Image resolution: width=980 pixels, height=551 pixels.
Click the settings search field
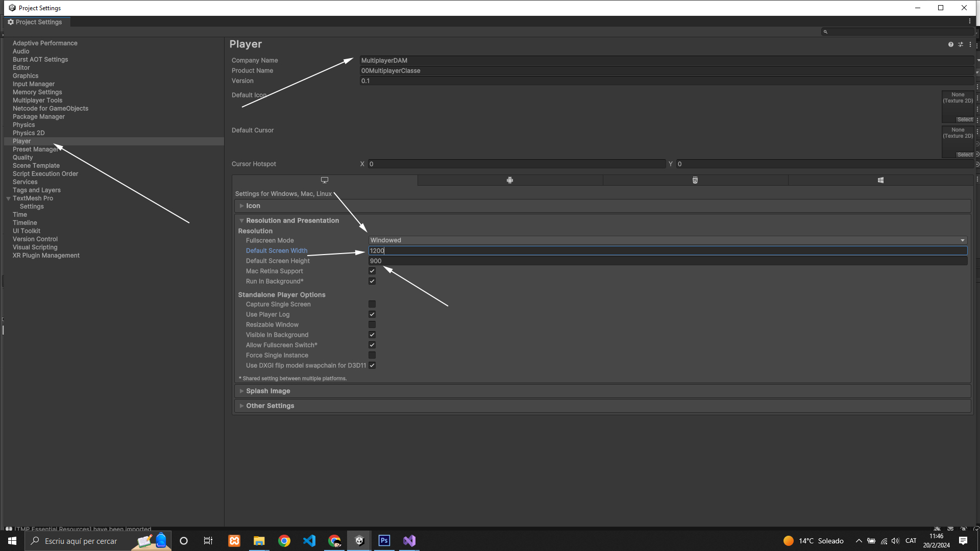pos(898,32)
